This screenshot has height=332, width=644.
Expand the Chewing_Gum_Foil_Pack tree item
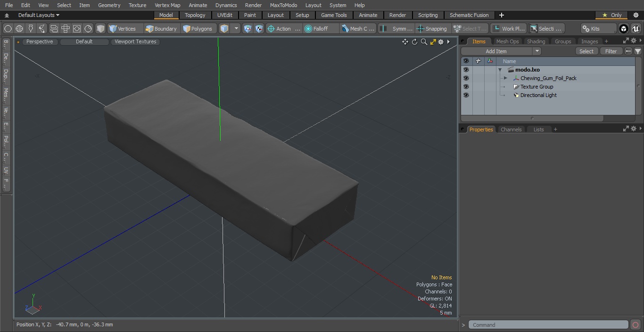[x=505, y=78]
